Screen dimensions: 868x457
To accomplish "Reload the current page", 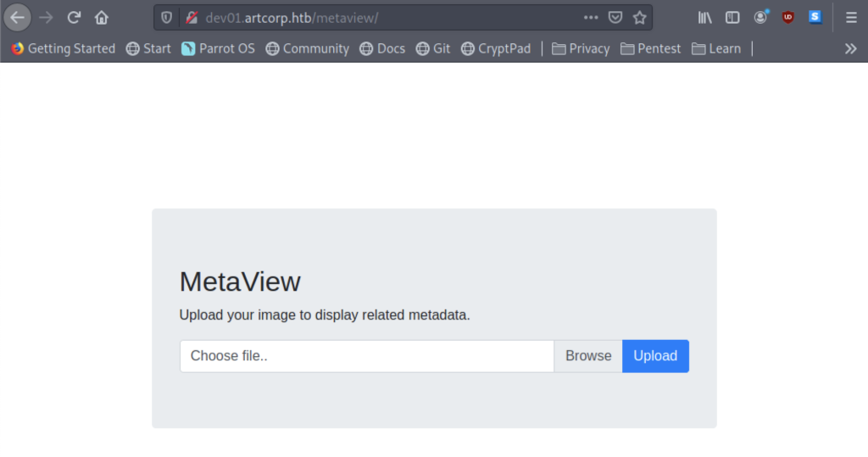I will click(x=74, y=18).
